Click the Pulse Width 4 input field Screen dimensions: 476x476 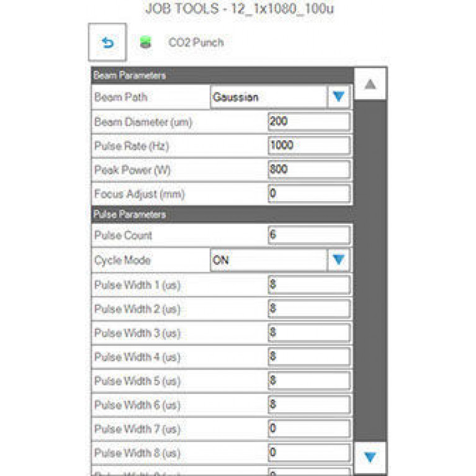[309, 356]
